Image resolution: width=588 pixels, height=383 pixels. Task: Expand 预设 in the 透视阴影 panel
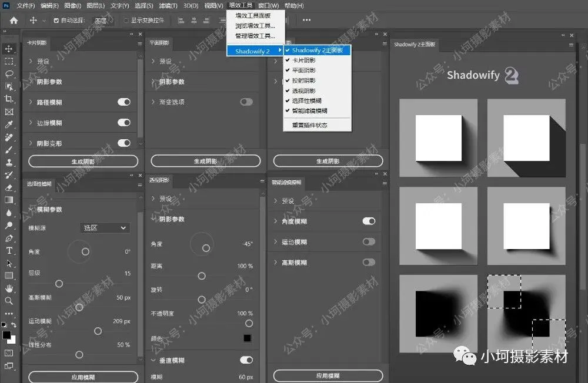pyautogui.click(x=153, y=198)
